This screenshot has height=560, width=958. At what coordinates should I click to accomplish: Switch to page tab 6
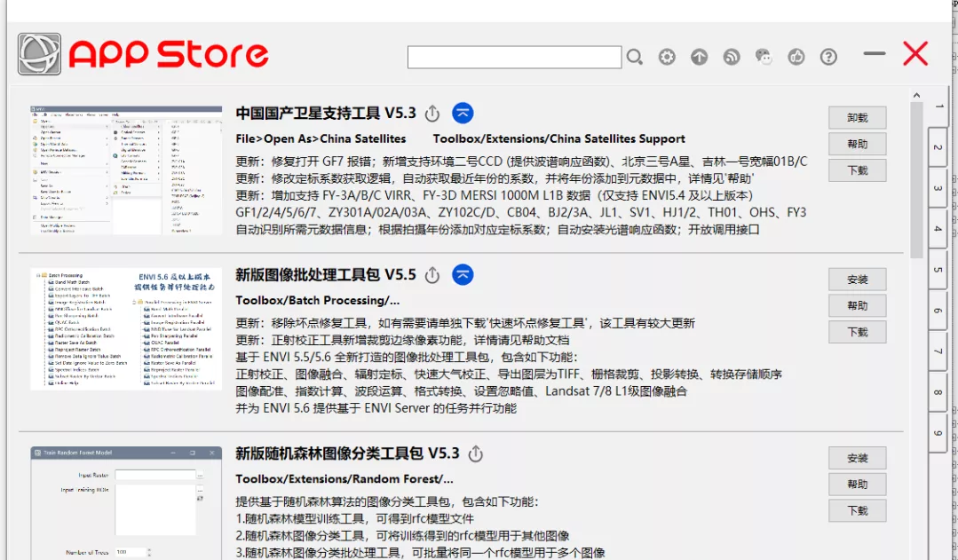tap(938, 311)
